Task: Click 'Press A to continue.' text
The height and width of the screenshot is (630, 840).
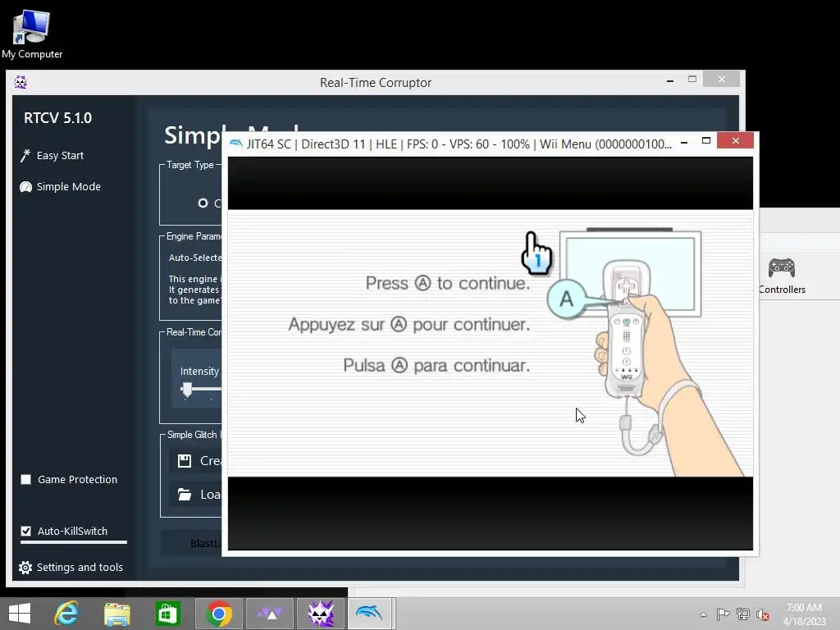Action: [x=447, y=283]
